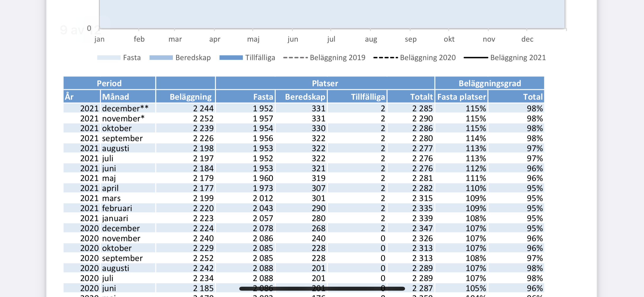The image size is (644, 297).
Task: Click the Beläggningsgrad table header
Action: click(490, 83)
